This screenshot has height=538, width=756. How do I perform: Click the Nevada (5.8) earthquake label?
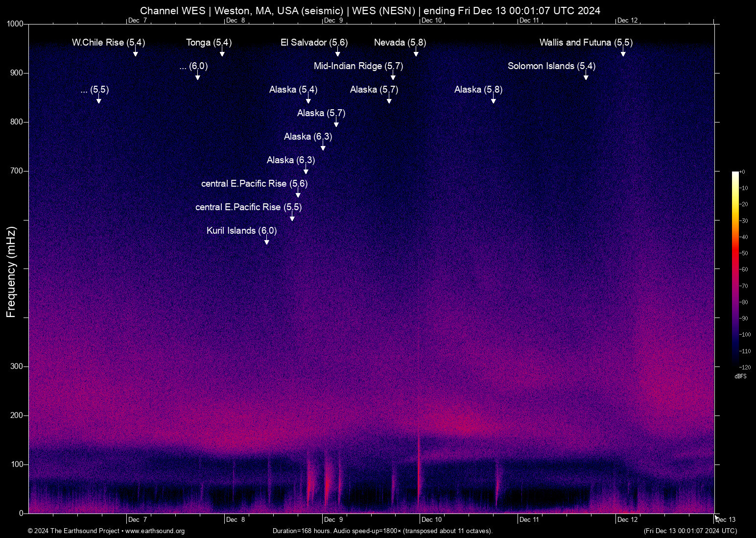pyautogui.click(x=399, y=43)
